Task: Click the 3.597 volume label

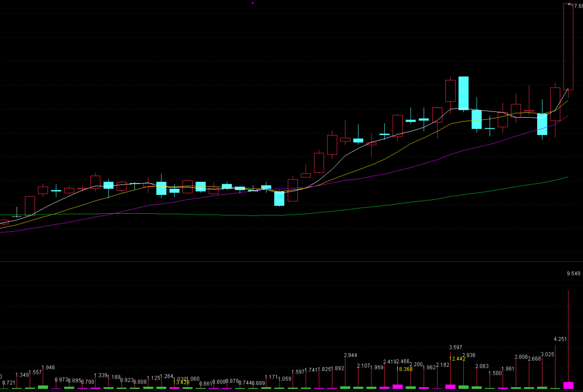Action: coord(456,347)
